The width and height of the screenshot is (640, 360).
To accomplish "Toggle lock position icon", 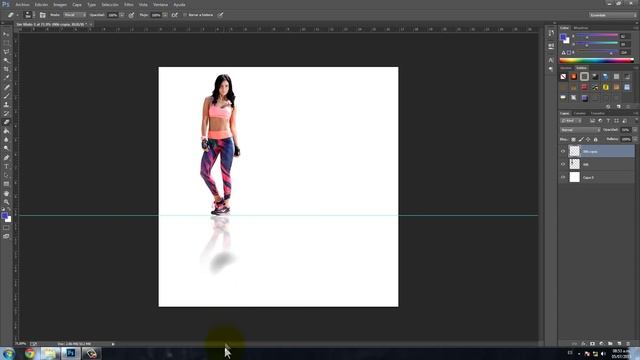I will (588, 140).
